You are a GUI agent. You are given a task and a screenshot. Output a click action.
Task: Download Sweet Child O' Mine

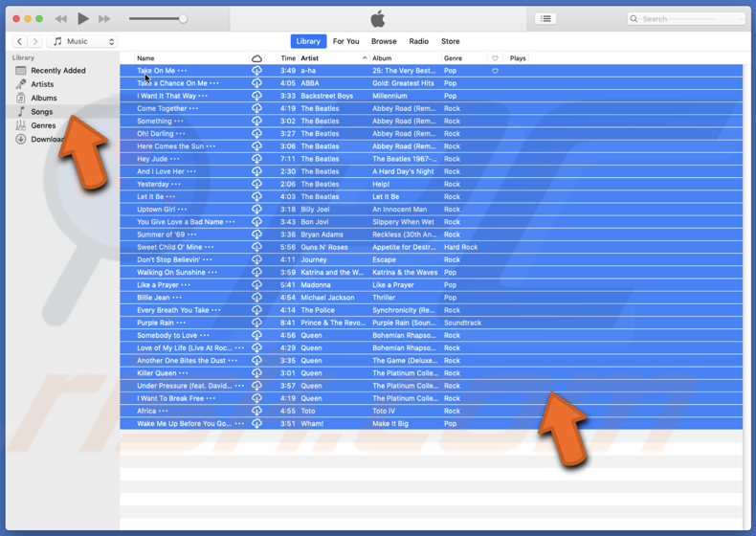pos(256,247)
